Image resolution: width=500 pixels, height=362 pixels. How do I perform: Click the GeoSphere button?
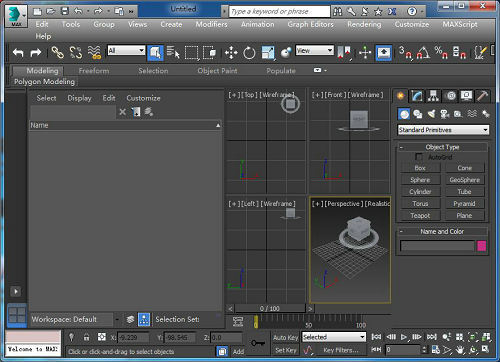point(465,180)
